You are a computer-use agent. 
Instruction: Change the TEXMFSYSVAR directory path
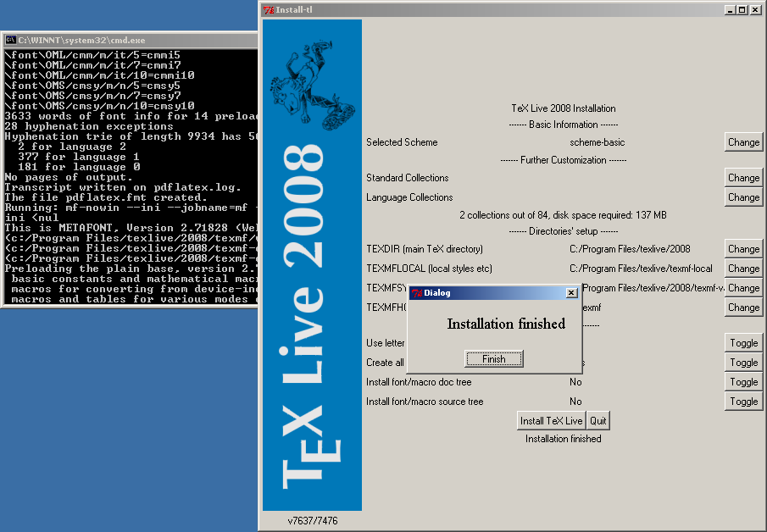pos(743,288)
